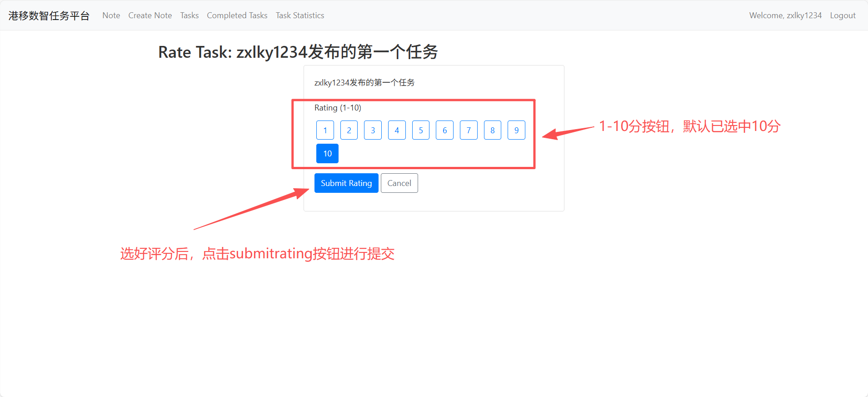Image resolution: width=868 pixels, height=397 pixels.
Task: Open the Tasks menu item
Action: point(190,15)
